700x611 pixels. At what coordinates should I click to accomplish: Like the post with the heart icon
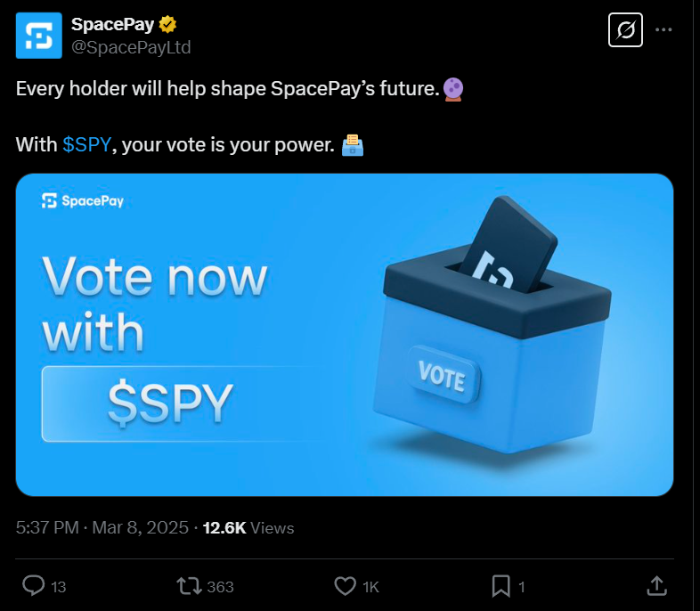[345, 586]
